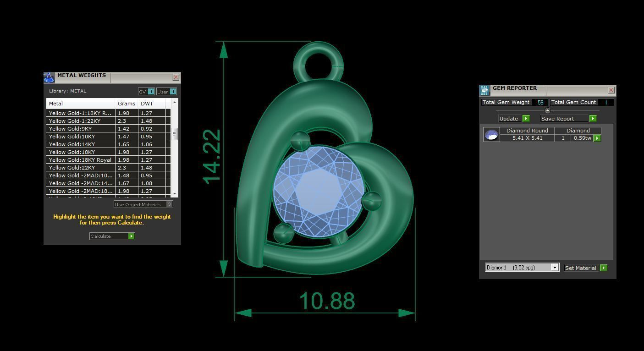Click the Calculate button

(112, 236)
